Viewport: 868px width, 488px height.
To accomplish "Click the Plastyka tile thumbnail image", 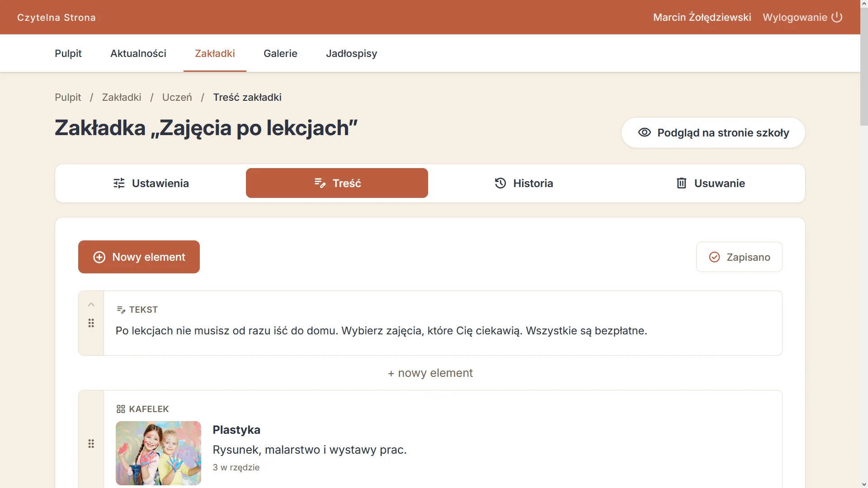I will click(x=158, y=453).
